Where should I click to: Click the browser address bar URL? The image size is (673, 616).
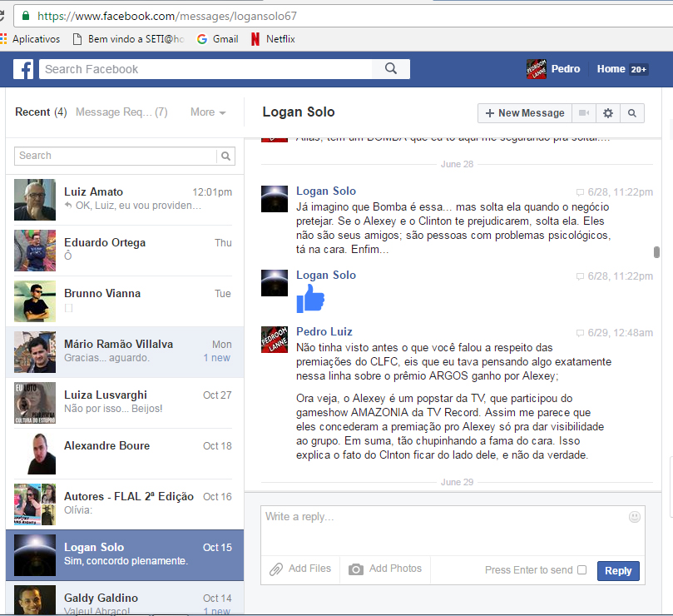[x=167, y=17]
